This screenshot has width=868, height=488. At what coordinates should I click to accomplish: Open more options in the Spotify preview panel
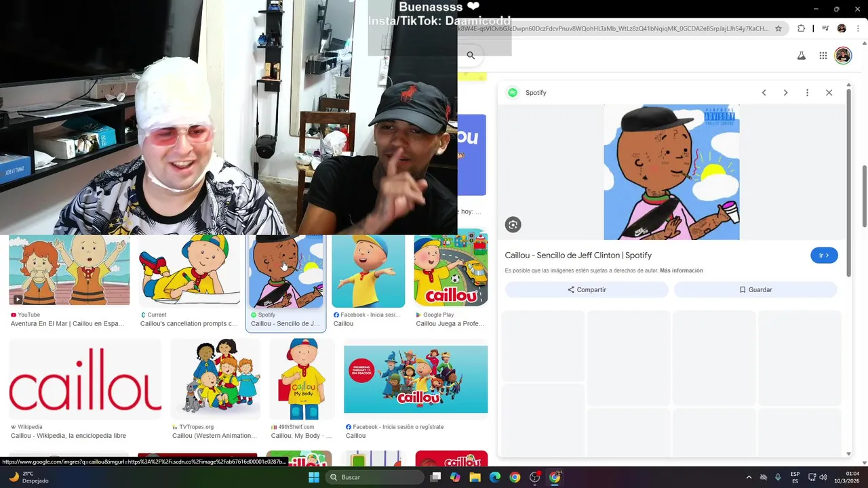(807, 93)
